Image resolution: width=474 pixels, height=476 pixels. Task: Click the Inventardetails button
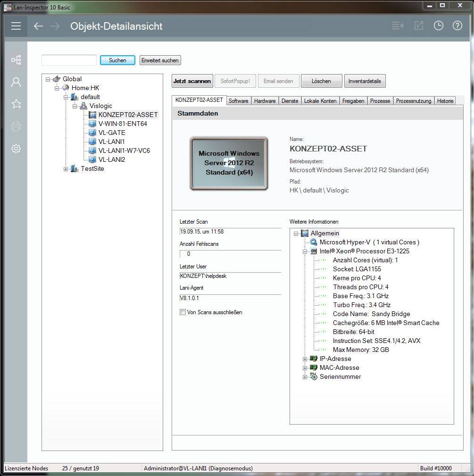[365, 81]
